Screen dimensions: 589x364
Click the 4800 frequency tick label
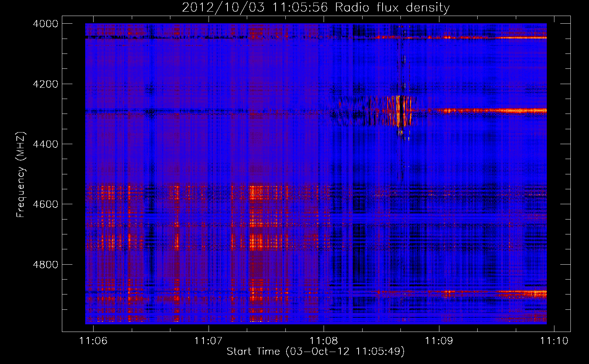coord(46,265)
